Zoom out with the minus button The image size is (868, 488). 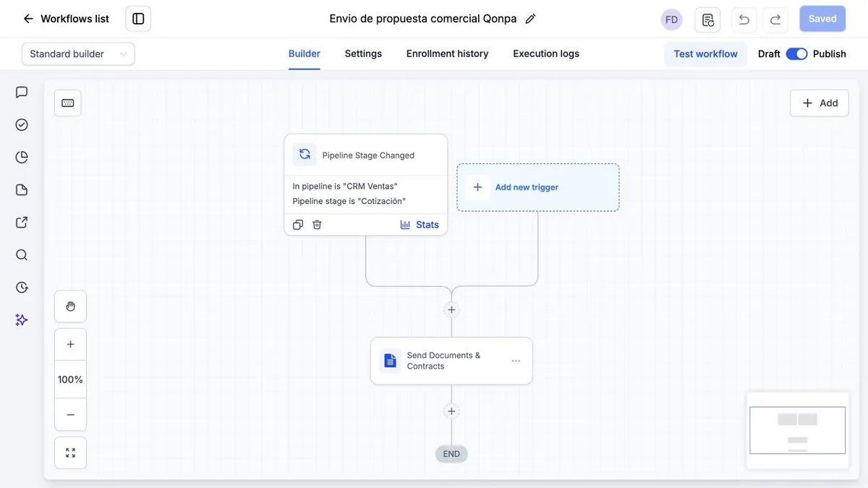[70, 415]
